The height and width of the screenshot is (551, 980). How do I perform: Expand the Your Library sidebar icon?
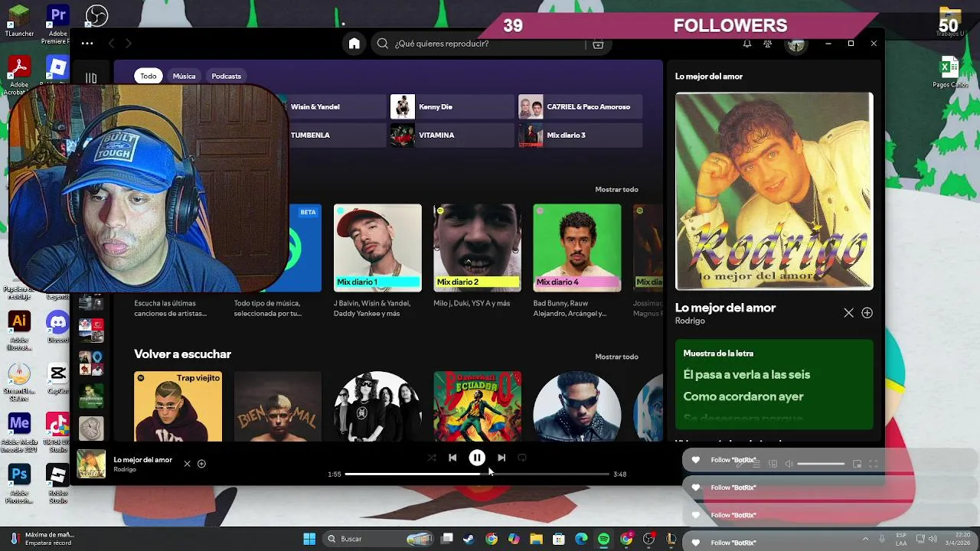pyautogui.click(x=91, y=77)
